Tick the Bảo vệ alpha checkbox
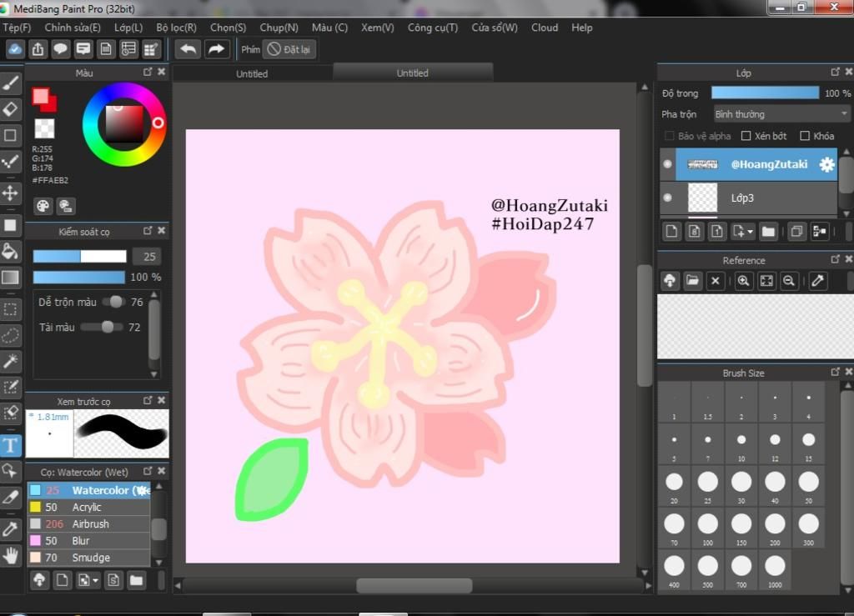This screenshot has width=854, height=616. [x=670, y=136]
